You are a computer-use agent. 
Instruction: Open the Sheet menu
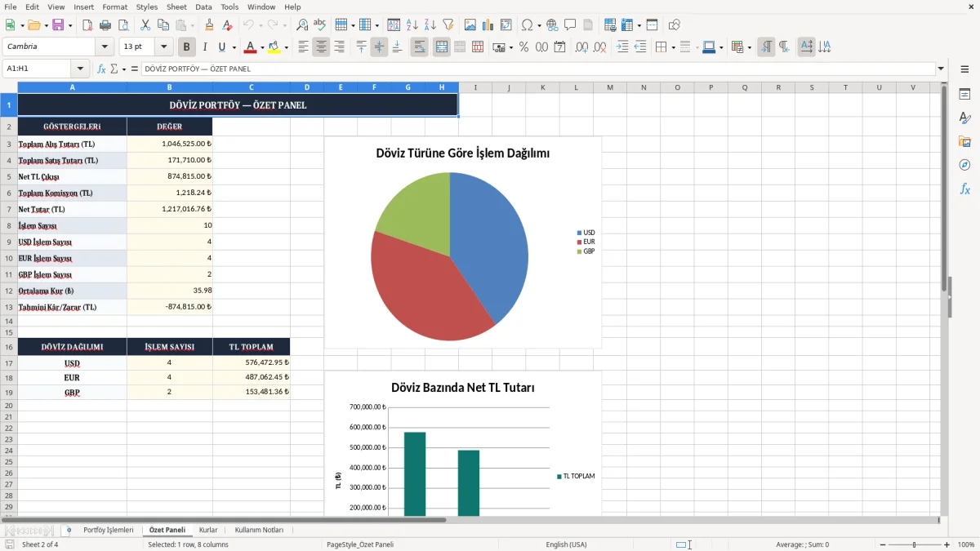pyautogui.click(x=176, y=7)
